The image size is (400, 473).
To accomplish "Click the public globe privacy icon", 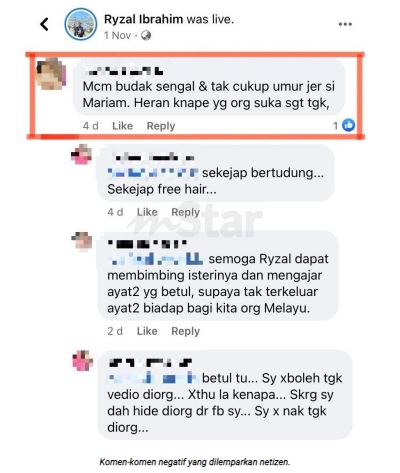I will coord(146,35).
